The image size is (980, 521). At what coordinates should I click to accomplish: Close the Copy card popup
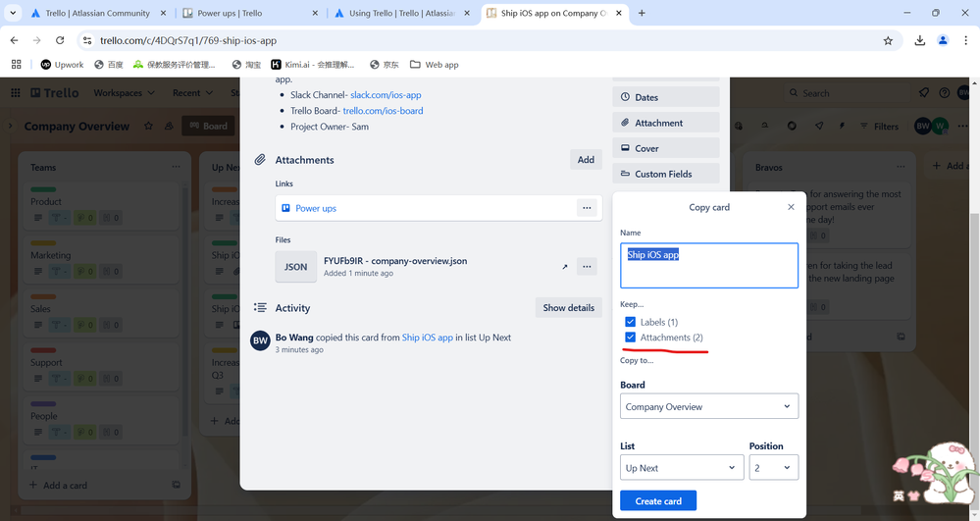[791, 207]
